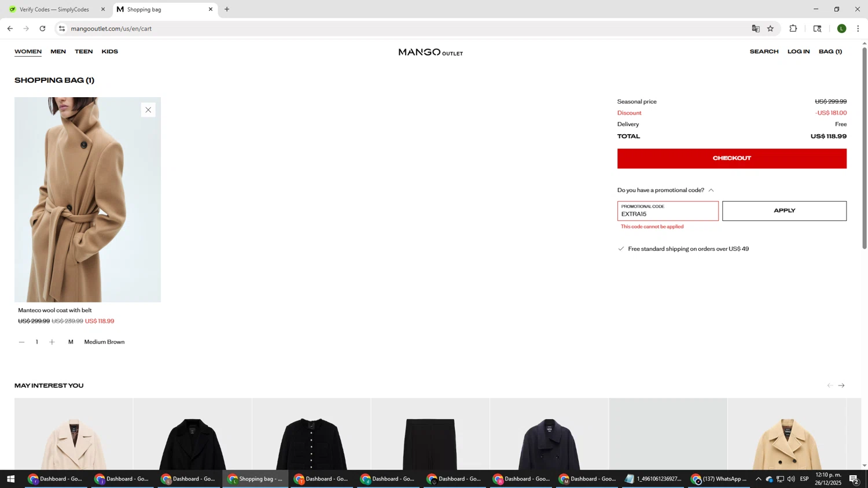Image resolution: width=868 pixels, height=488 pixels.
Task: Close the Shopping bag tab
Action: click(211, 9)
